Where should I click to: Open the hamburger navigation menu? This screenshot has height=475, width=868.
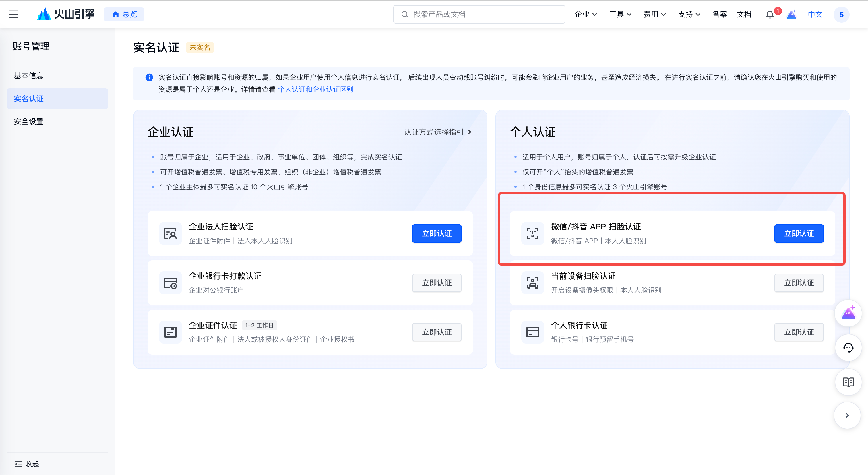14,14
